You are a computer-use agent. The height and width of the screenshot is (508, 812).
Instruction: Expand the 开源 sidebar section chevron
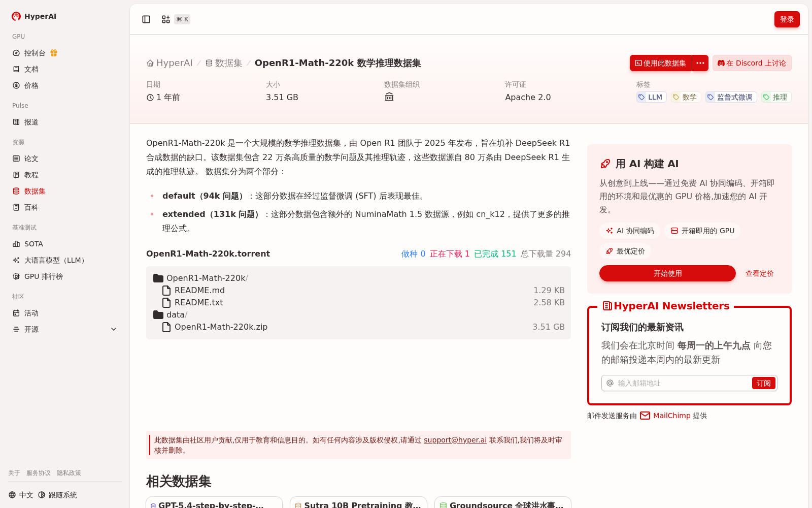click(114, 329)
